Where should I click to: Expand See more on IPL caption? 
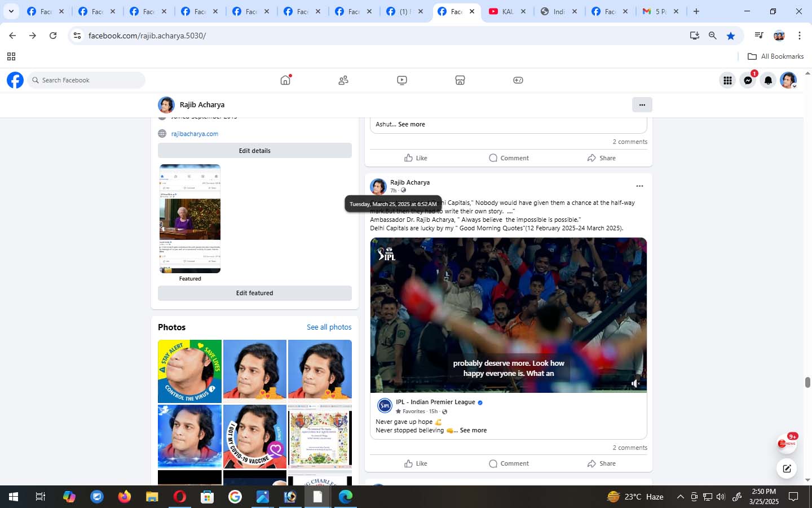click(x=473, y=430)
